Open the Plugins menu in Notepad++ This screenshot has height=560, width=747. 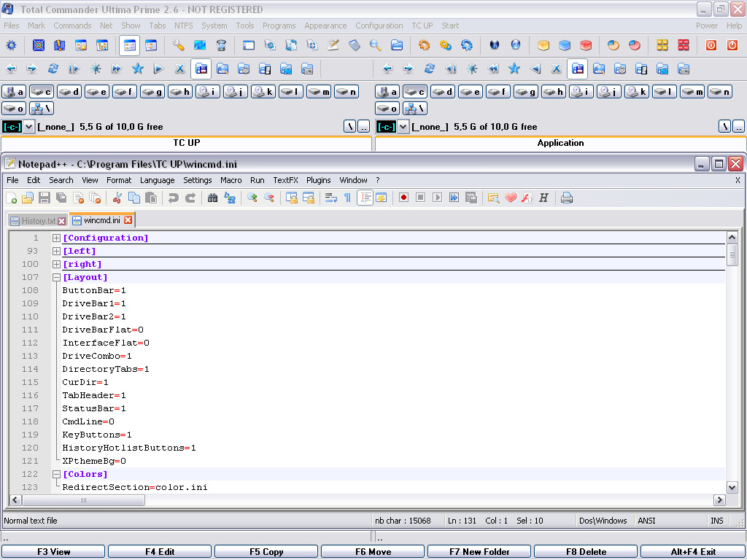coord(318,180)
